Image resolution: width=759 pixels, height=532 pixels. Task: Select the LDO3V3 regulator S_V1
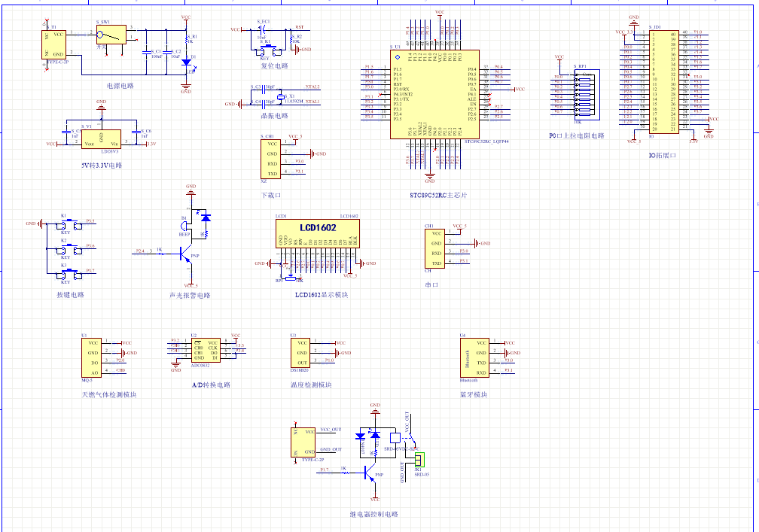tap(101, 138)
